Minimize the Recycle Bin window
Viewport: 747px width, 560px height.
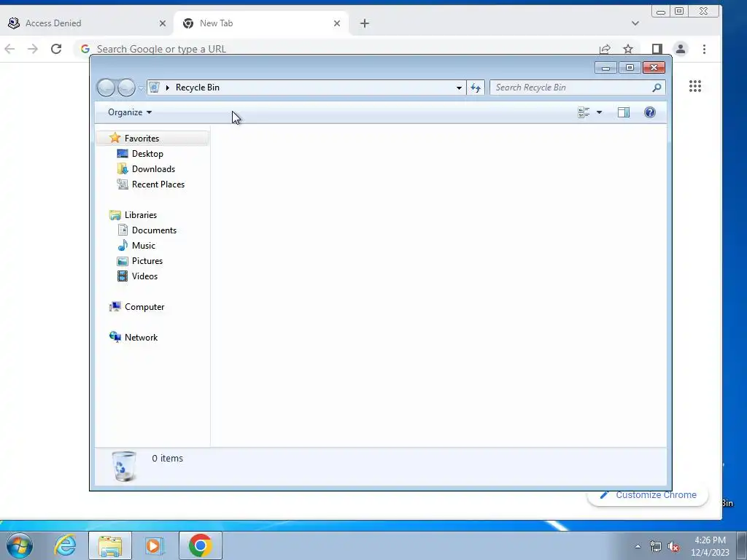point(605,68)
